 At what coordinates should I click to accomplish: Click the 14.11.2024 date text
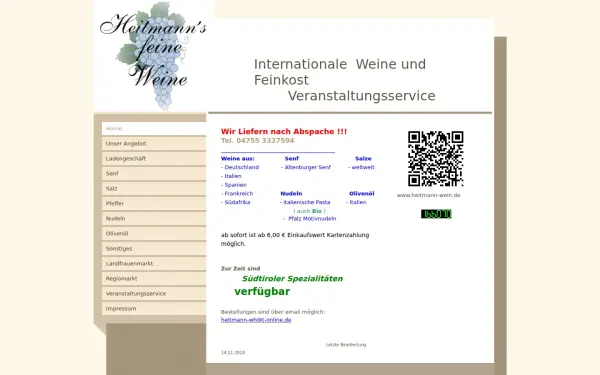click(x=233, y=352)
